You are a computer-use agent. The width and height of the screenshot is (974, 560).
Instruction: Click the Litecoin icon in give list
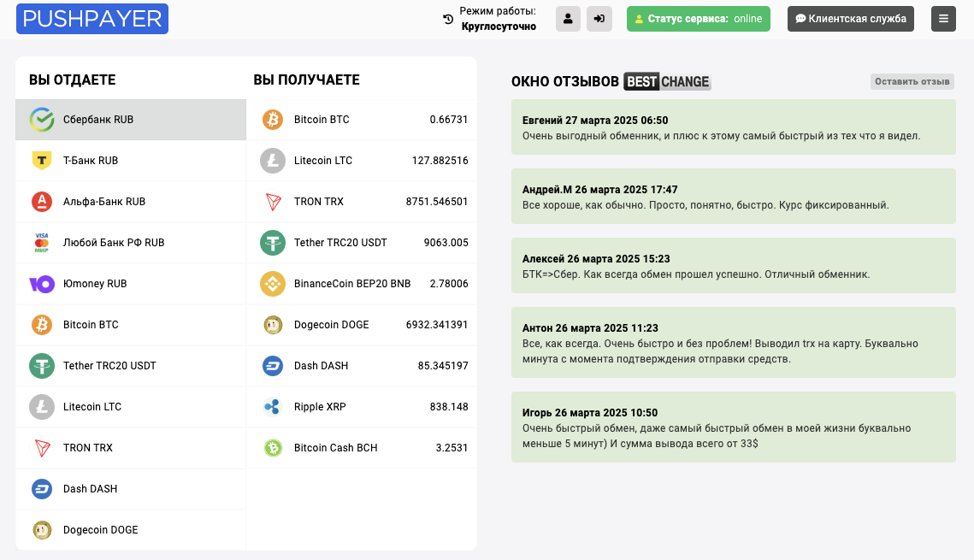click(42, 407)
